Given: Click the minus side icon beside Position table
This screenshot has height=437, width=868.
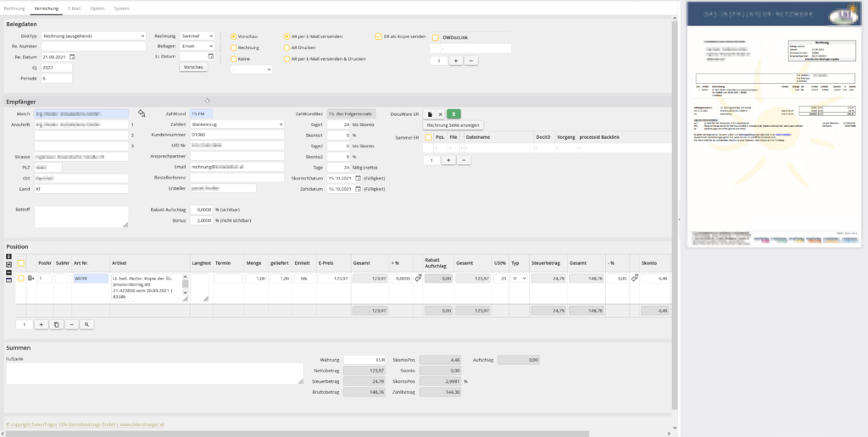Looking at the screenshot, I should pos(8,272).
